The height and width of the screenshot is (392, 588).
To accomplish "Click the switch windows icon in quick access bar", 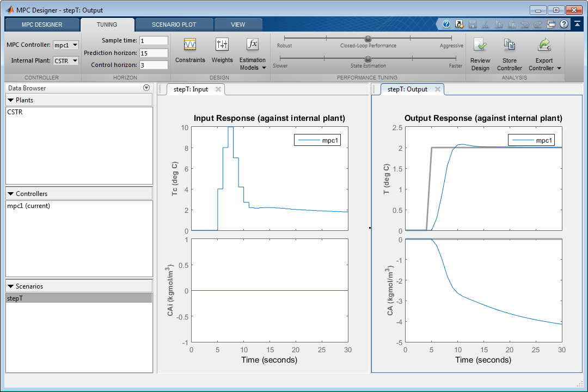I will point(551,24).
